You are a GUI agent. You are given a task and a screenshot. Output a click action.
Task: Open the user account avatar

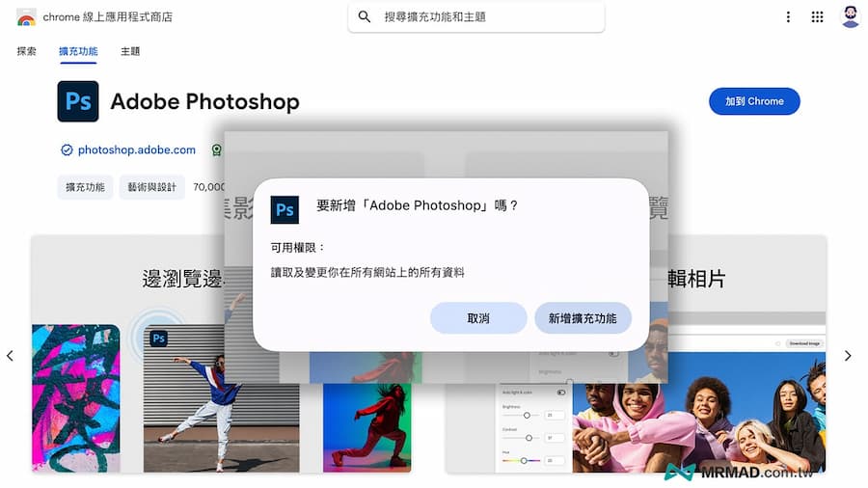tap(850, 16)
